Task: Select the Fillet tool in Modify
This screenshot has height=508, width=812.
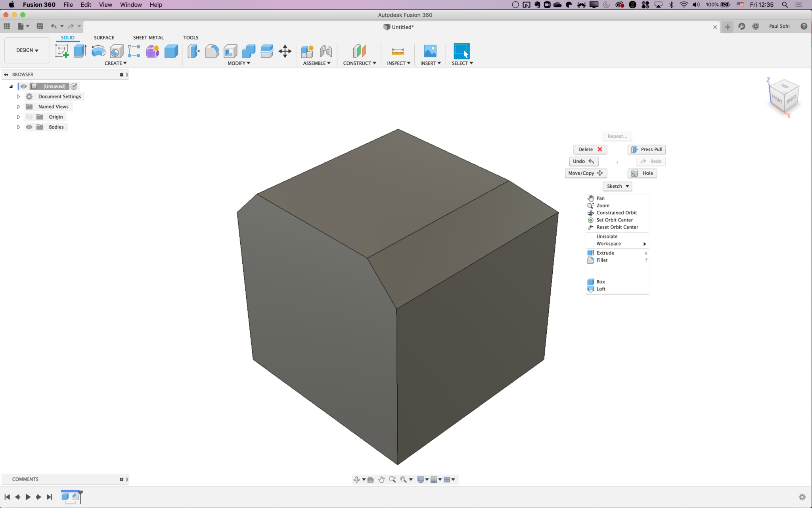Action: pos(212,51)
